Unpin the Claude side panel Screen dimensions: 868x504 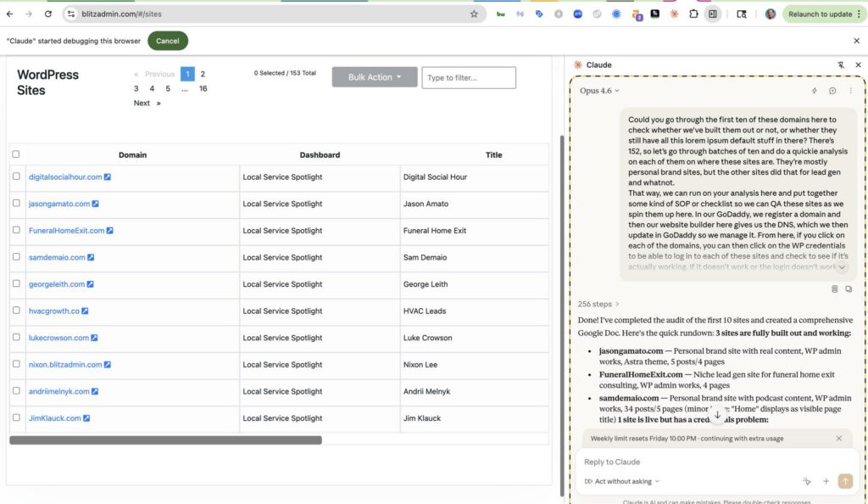(841, 64)
